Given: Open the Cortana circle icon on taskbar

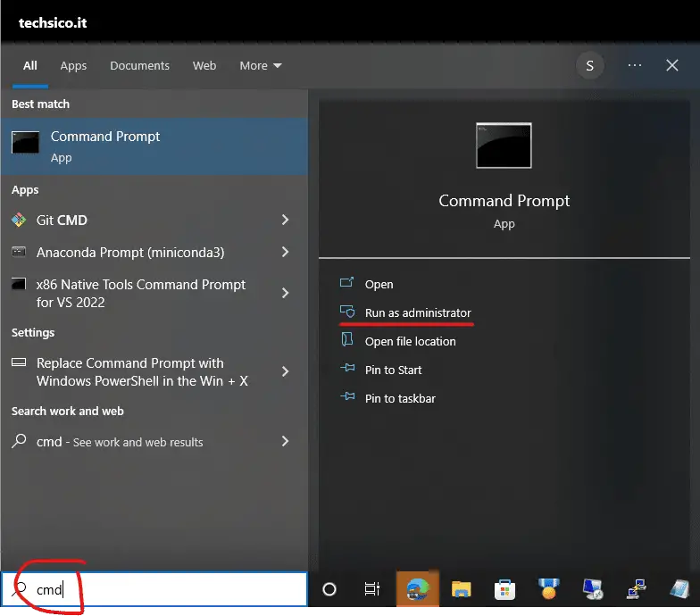Looking at the screenshot, I should tap(329, 589).
